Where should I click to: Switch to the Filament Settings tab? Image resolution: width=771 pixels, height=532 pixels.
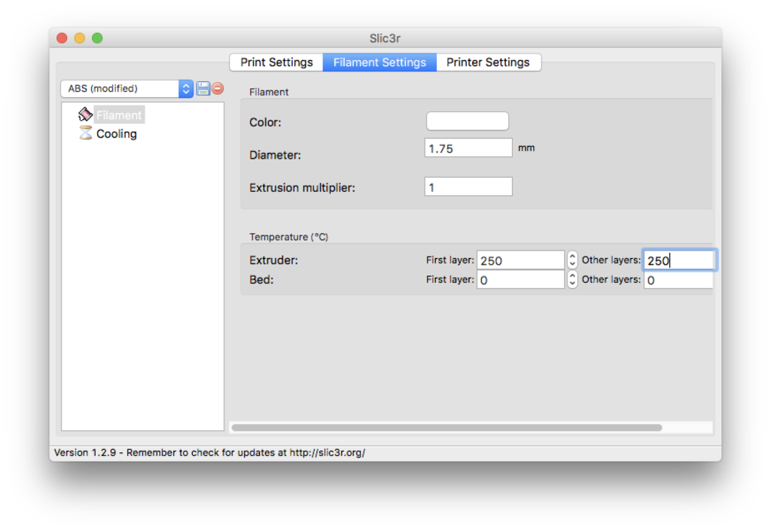click(379, 62)
